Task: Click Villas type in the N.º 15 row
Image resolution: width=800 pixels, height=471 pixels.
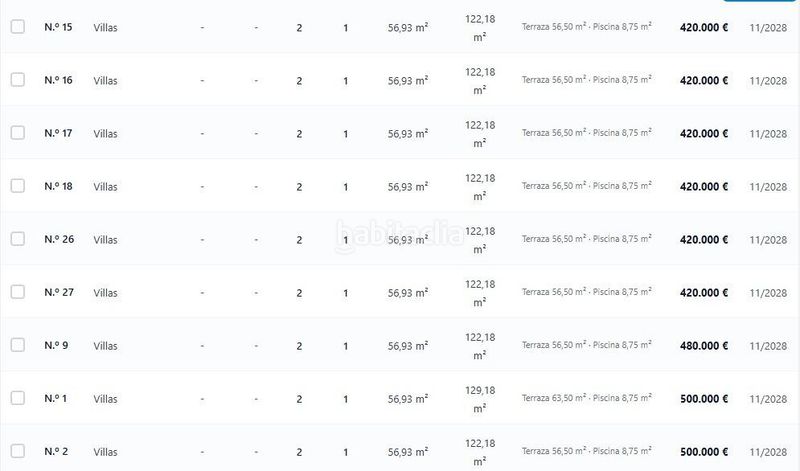Action: pos(105,28)
